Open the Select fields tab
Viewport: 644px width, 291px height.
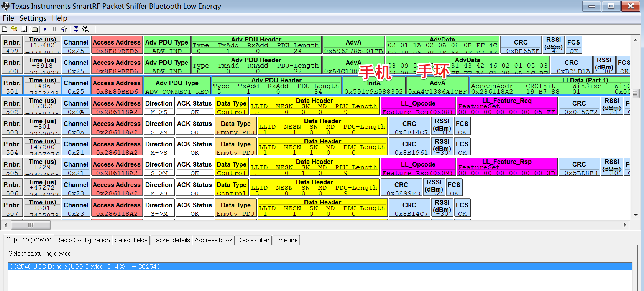pyautogui.click(x=131, y=240)
